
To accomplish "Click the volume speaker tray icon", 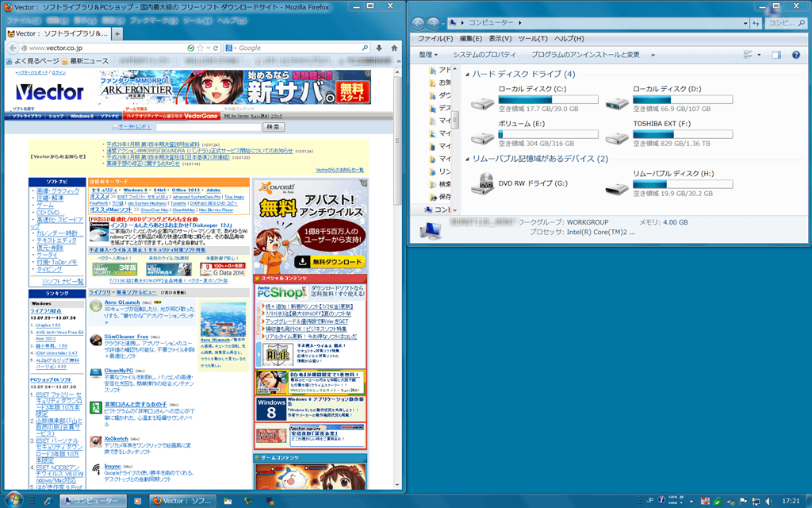I will (768, 502).
